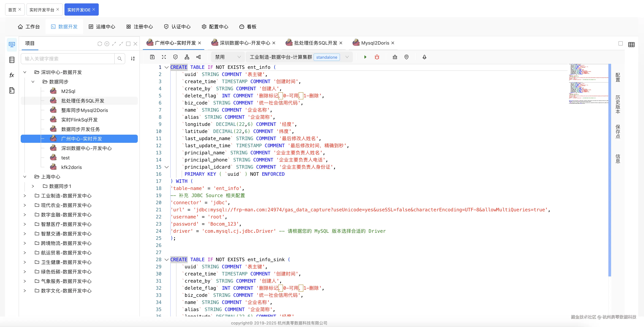Screen dimensions: 644x327
Task: Expand the 上海中心 folder's 数据同步1 node
Action: point(33,186)
